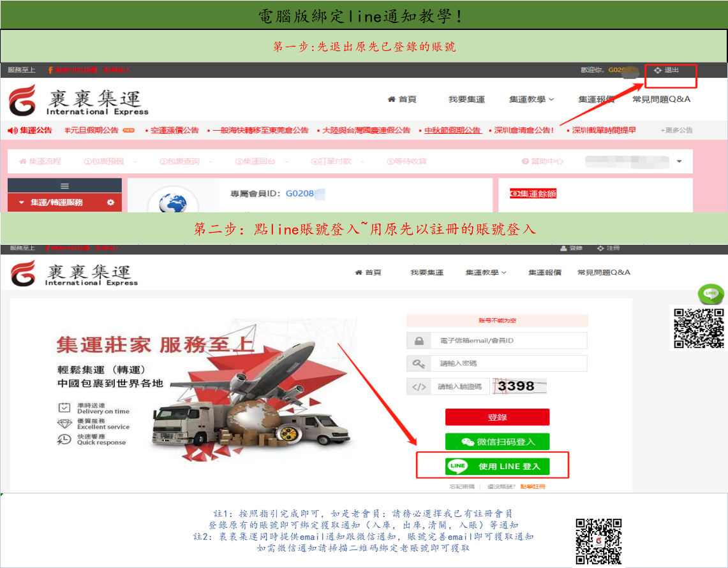Click the 優質服務 diamond icon
This screenshot has width=728, height=568.
pyautogui.click(x=64, y=424)
